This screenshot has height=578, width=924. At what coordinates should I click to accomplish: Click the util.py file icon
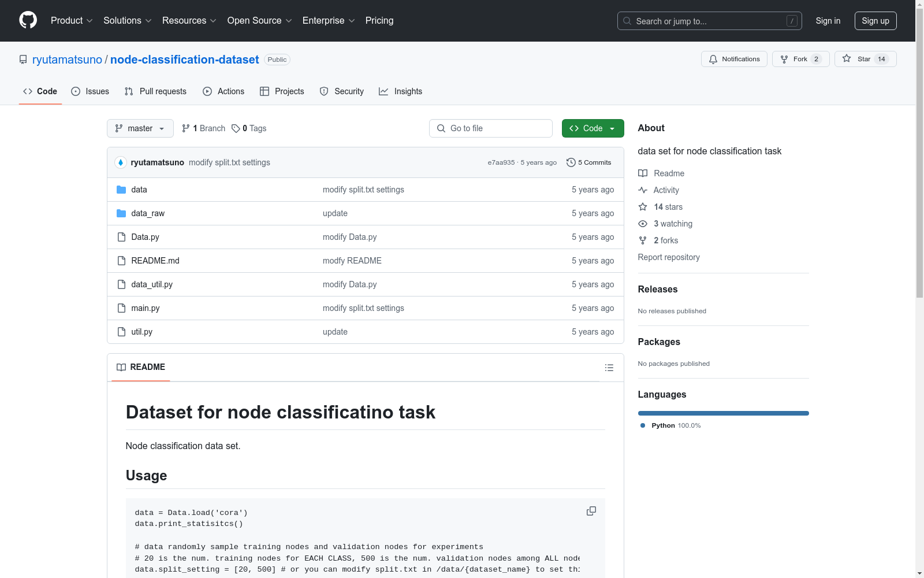click(121, 332)
